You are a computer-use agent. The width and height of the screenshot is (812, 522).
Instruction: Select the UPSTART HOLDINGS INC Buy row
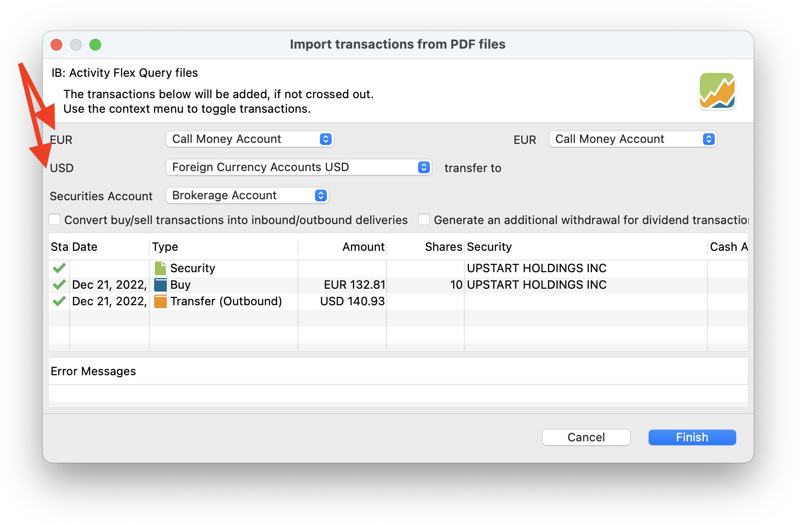536,285
